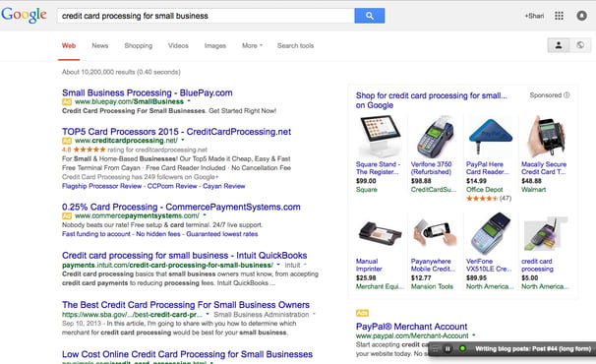Open dropdown arrow beside bluepay.com URL
This screenshot has width=596, height=364.
point(189,101)
